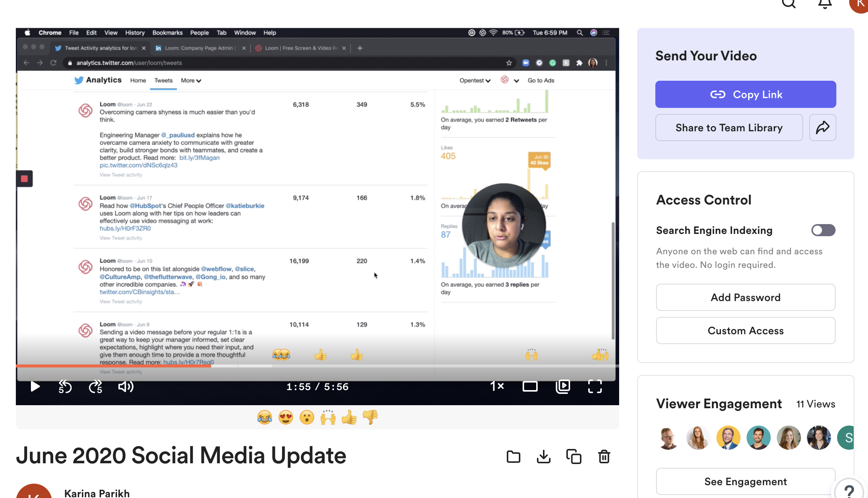
Task: React with thumbs down emoji
Action: coord(370,417)
